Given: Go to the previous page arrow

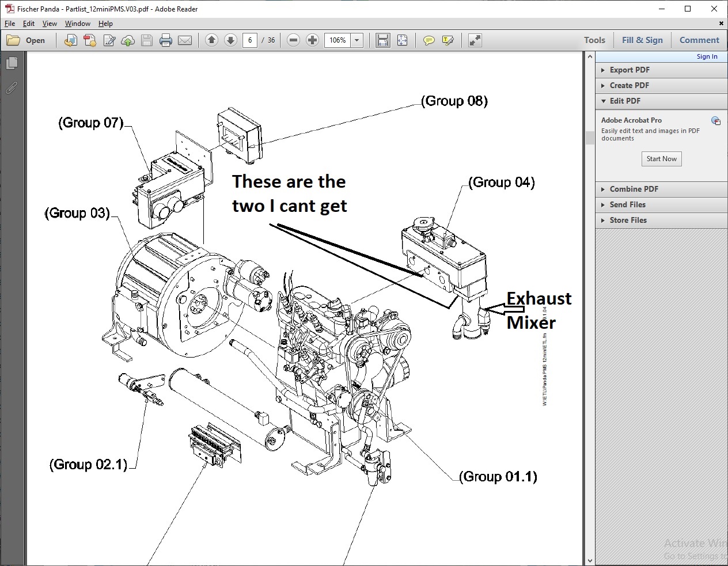Looking at the screenshot, I should [211, 40].
